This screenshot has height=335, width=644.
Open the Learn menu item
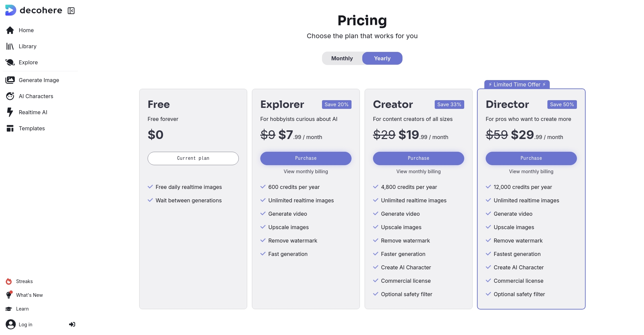coord(22,309)
